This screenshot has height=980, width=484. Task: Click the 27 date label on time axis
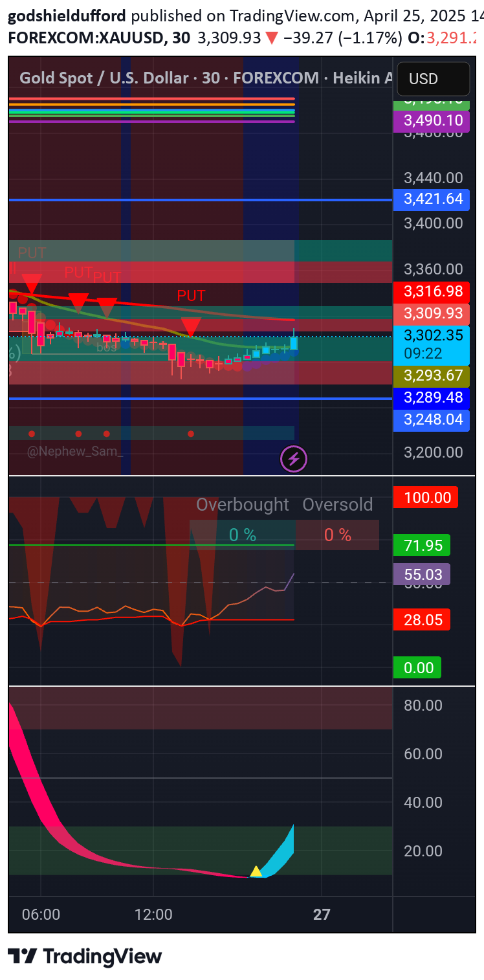pos(322,915)
